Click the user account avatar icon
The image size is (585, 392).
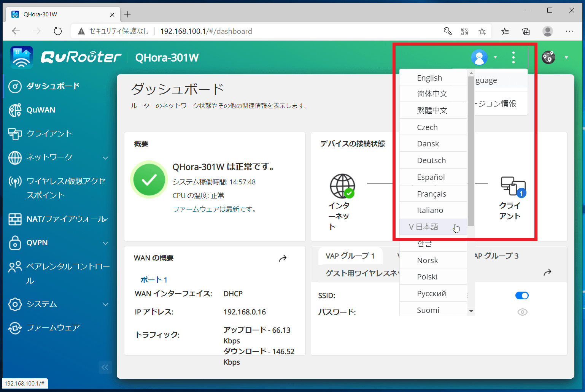[479, 57]
